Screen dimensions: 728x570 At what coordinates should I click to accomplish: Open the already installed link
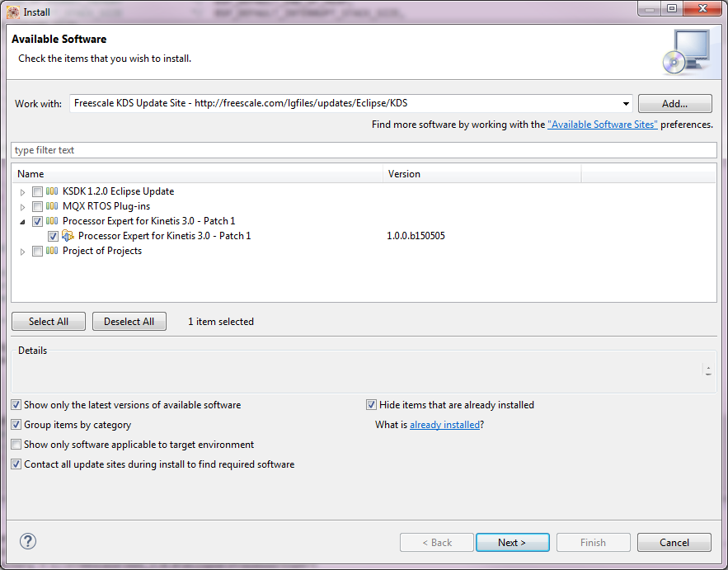tap(444, 425)
